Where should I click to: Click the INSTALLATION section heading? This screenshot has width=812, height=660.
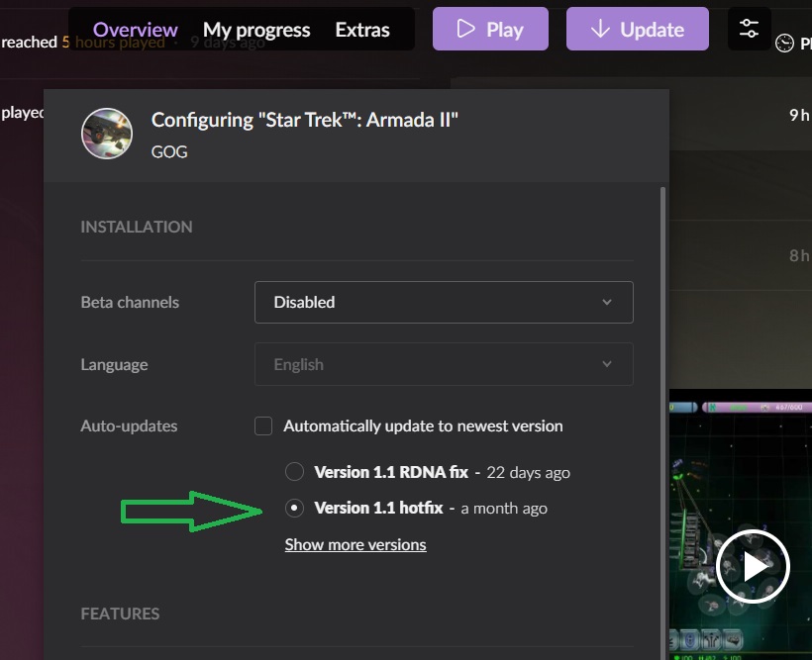tap(137, 227)
